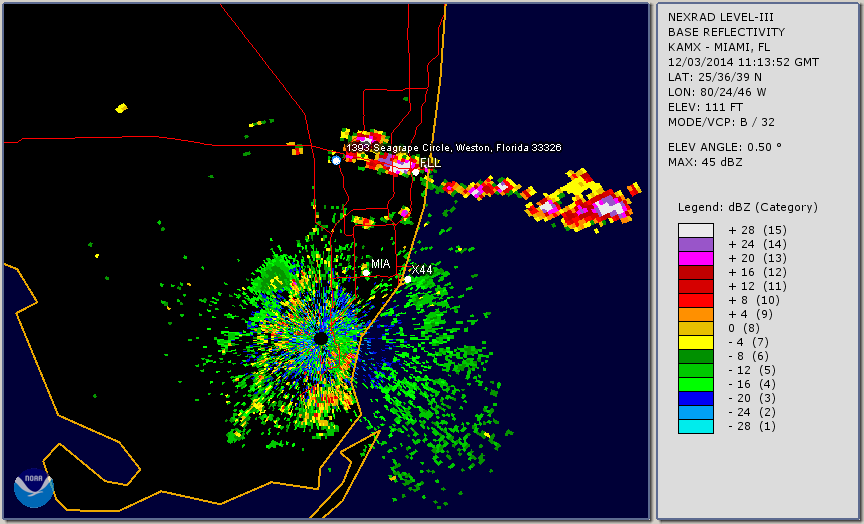The image size is (864, 524).
Task: Click the FLL airport marker dot
Action: 416,172
